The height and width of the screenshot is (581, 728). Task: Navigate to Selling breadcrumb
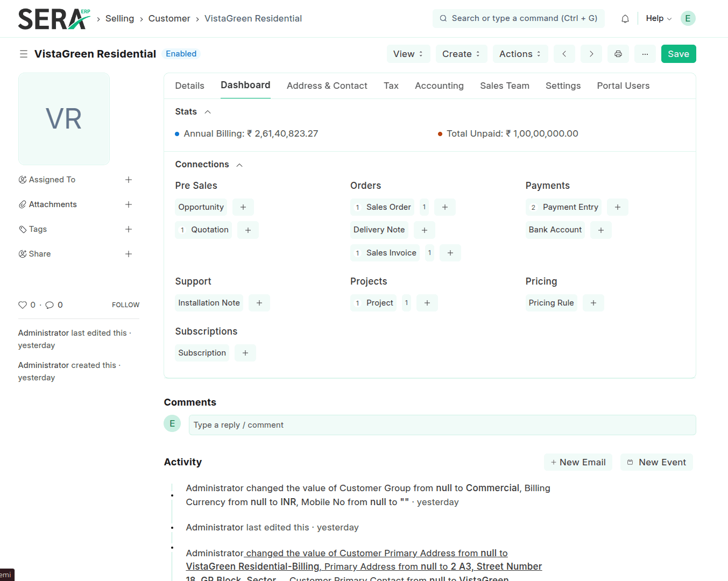[x=119, y=18]
